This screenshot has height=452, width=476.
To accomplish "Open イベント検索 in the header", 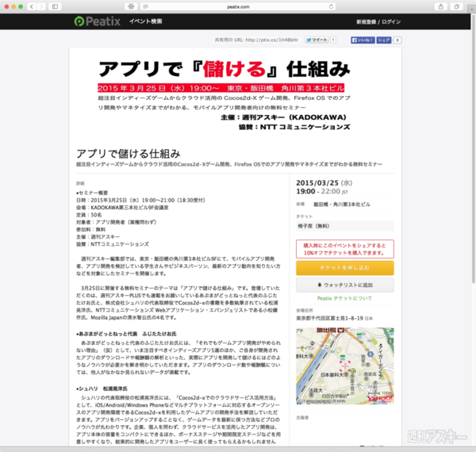I will tap(146, 21).
